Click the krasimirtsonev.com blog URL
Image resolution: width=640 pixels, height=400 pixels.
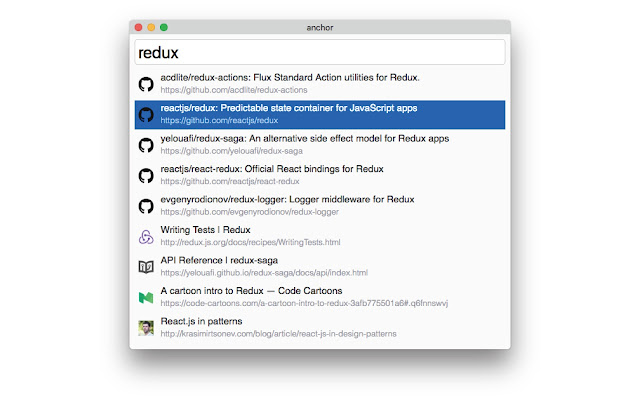click(278, 334)
